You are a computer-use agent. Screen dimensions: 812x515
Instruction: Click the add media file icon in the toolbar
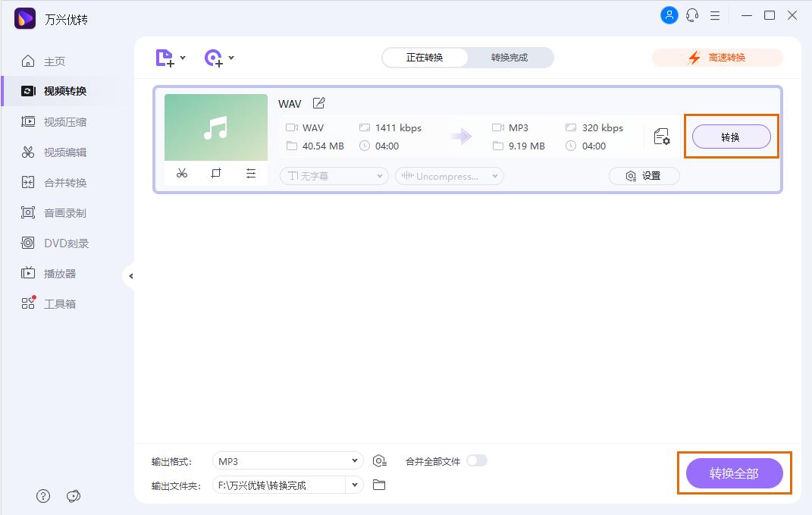tap(165, 57)
